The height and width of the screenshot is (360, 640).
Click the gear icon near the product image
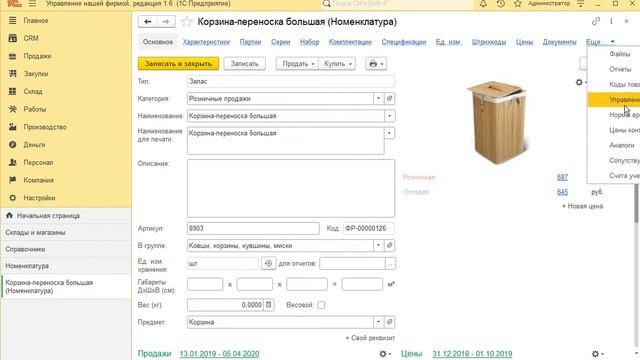[580, 82]
